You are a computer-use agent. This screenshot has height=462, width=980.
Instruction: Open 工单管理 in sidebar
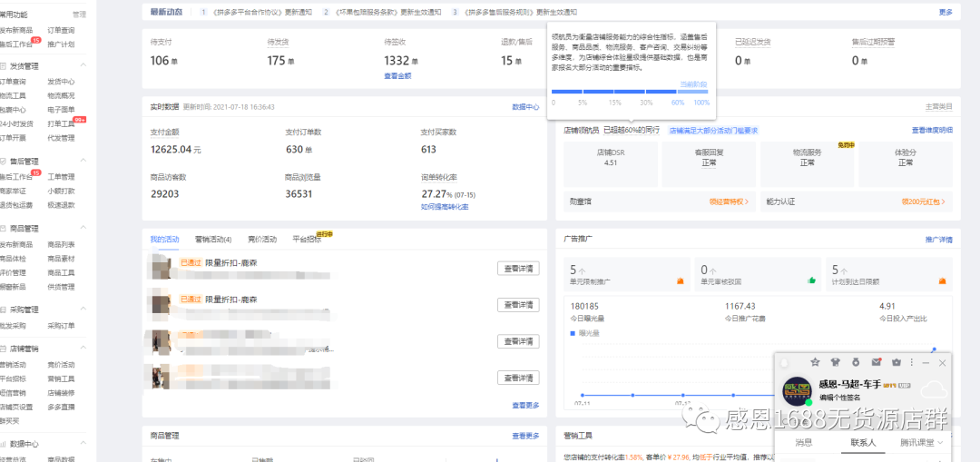pos(61,177)
